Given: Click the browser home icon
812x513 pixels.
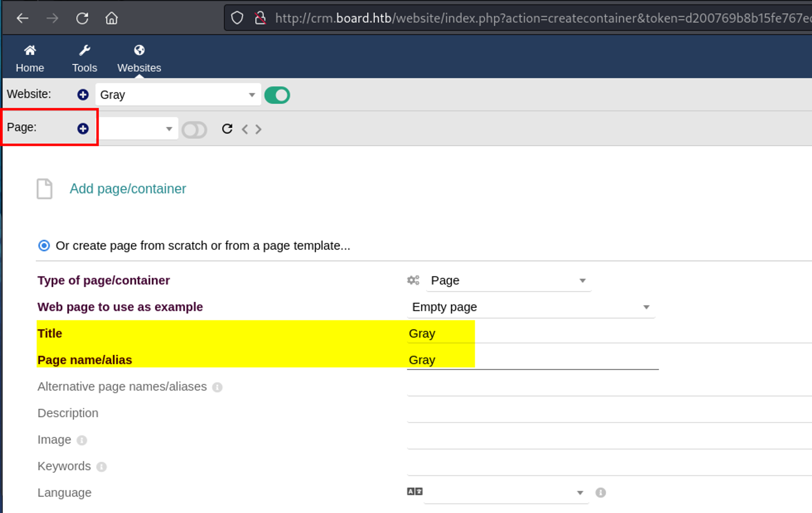Looking at the screenshot, I should pyautogui.click(x=112, y=18).
